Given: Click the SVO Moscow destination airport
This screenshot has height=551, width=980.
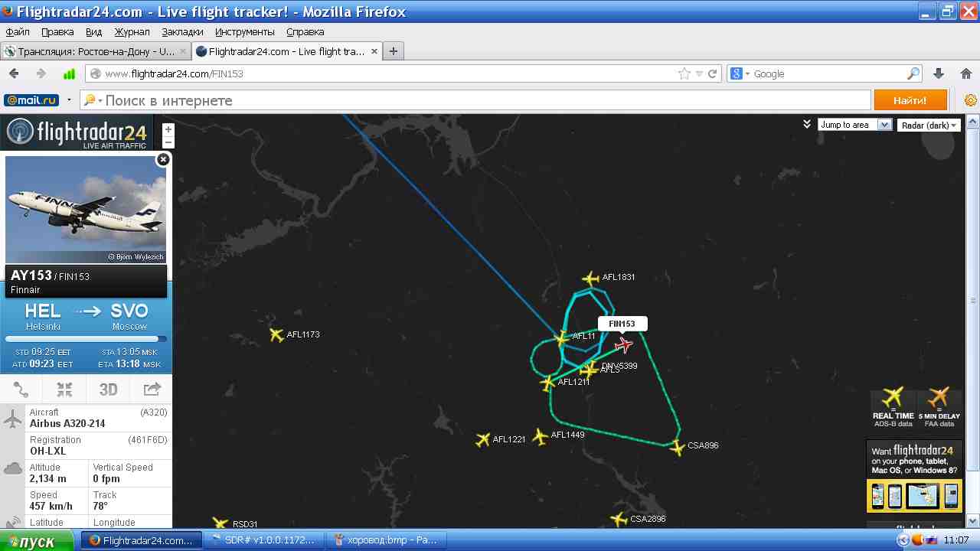Looking at the screenshot, I should (129, 315).
